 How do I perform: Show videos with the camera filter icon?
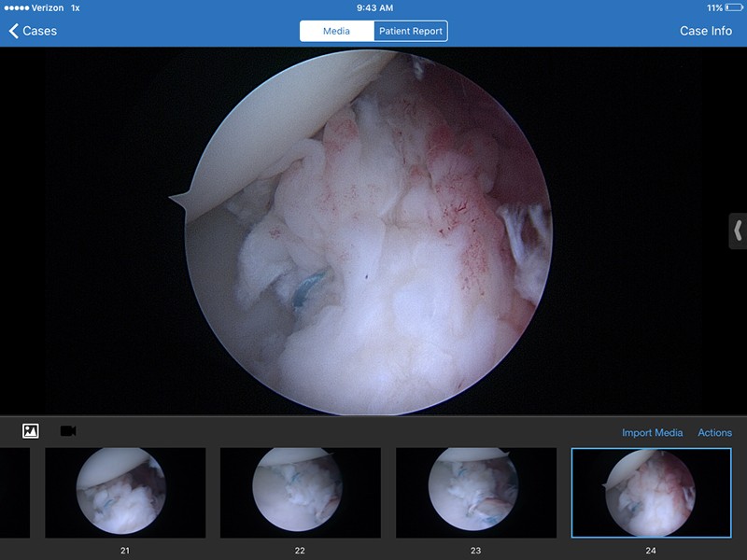(x=68, y=431)
